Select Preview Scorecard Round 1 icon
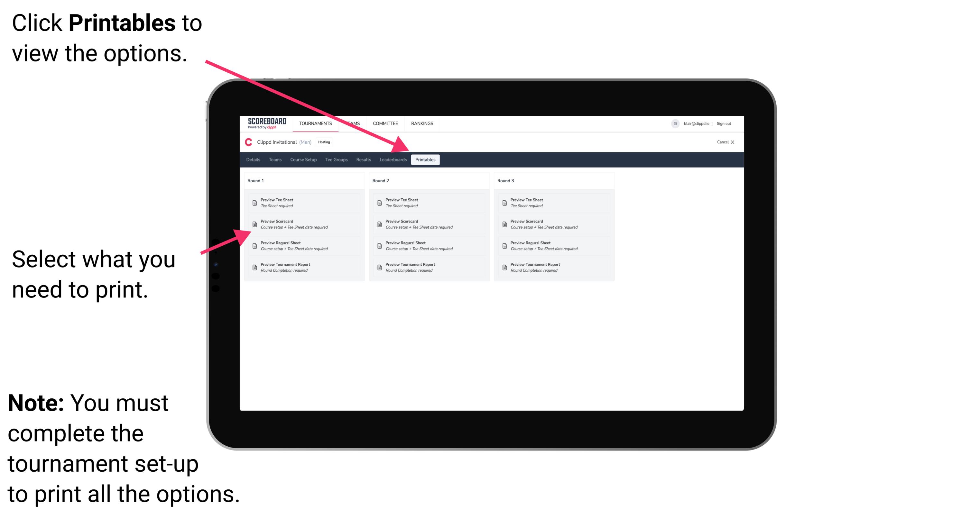Viewport: 980px width, 527px height. pyautogui.click(x=254, y=225)
